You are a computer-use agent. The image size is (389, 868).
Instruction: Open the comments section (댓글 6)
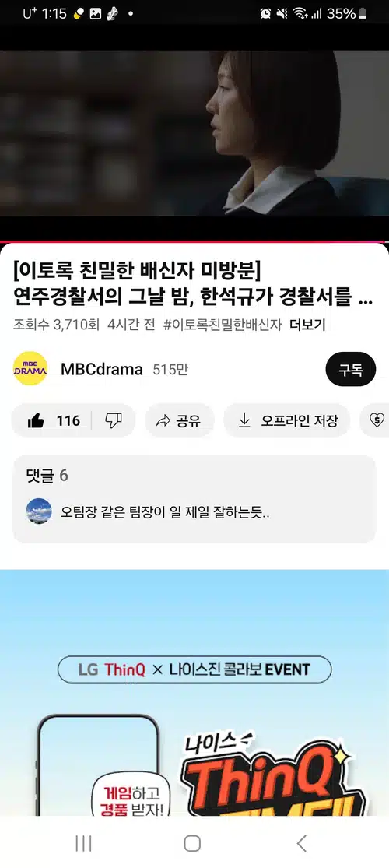pos(194,499)
